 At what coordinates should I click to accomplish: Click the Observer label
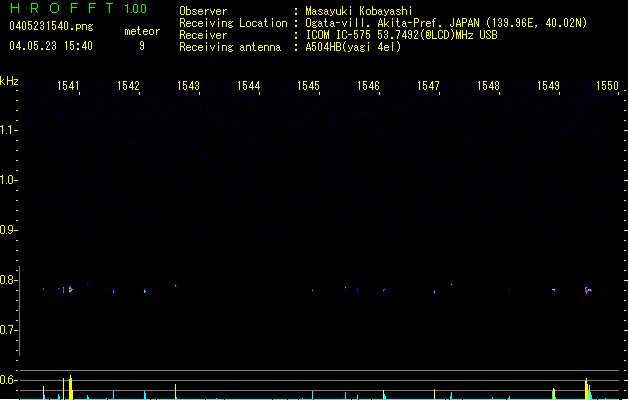[x=203, y=11]
